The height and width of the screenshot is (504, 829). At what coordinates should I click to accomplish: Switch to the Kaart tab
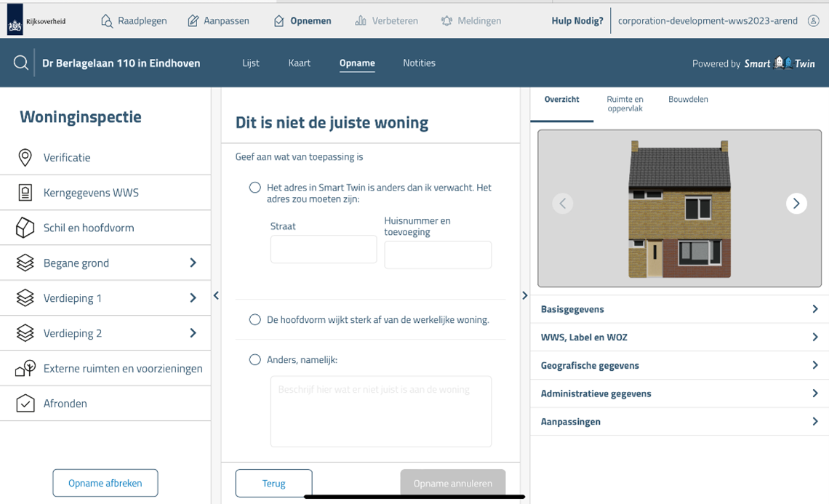point(299,63)
